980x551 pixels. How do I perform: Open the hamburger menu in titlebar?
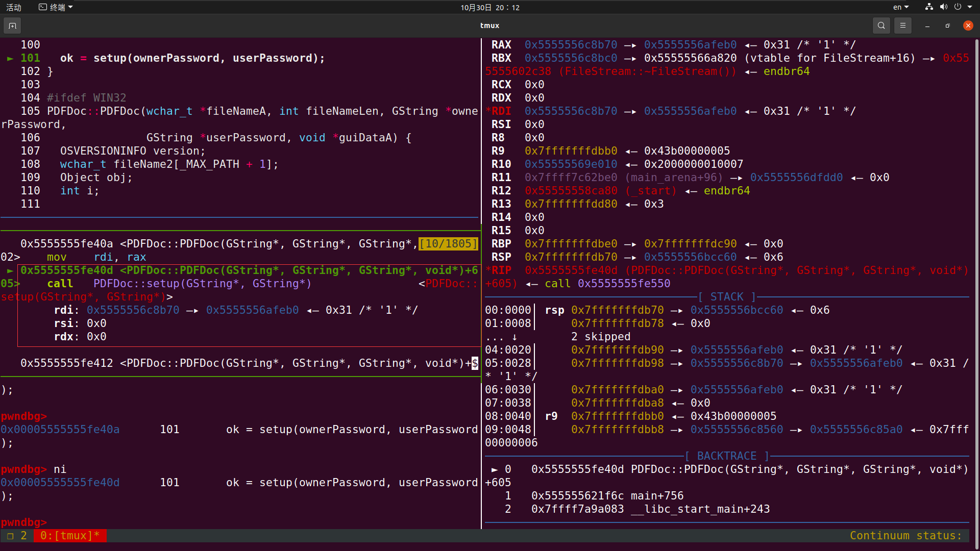tap(903, 26)
